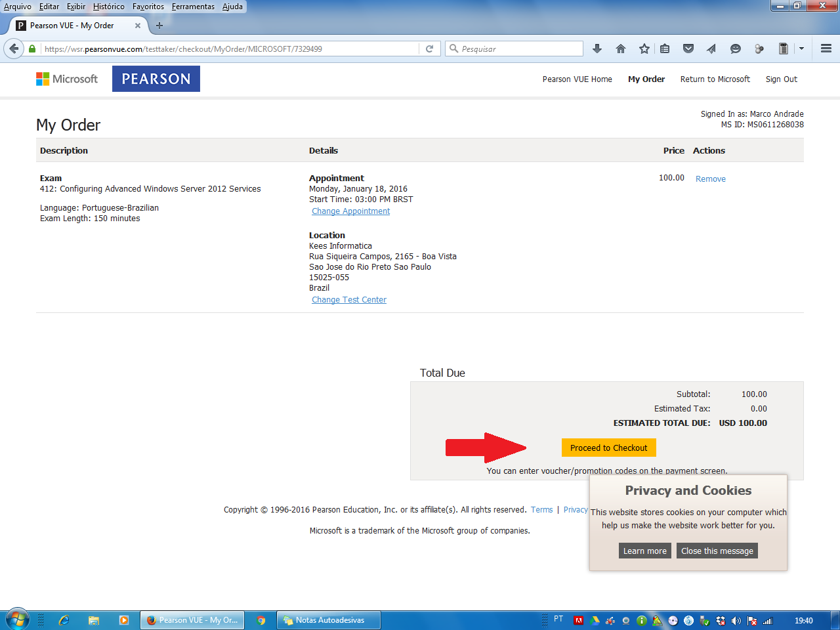840x630 pixels.
Task: Close the Pearson VUE - My Order tab
Action: coord(138,26)
